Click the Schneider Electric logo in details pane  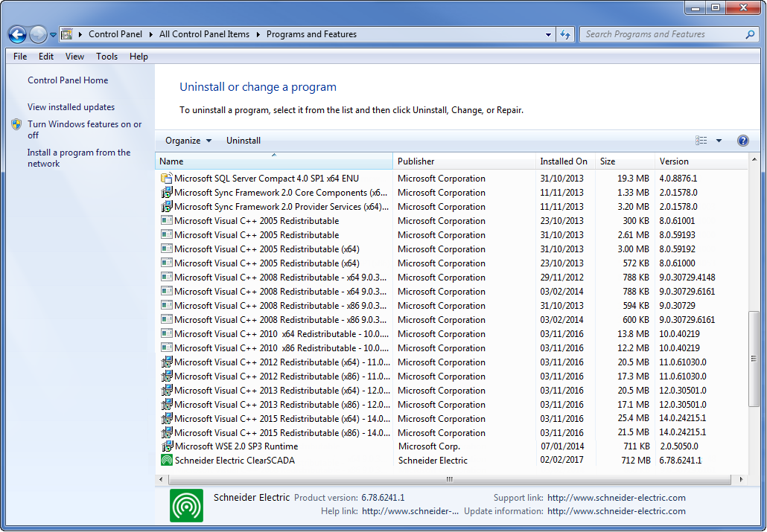tap(186, 504)
